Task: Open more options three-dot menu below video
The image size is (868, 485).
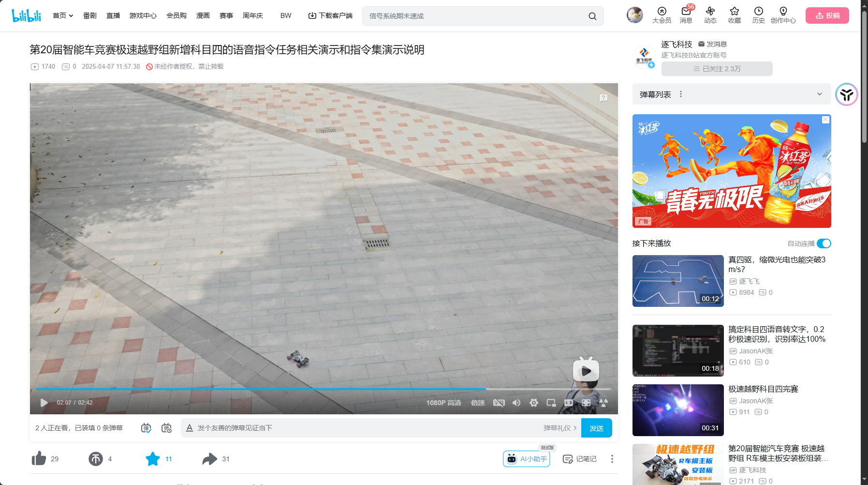Action: (x=612, y=459)
